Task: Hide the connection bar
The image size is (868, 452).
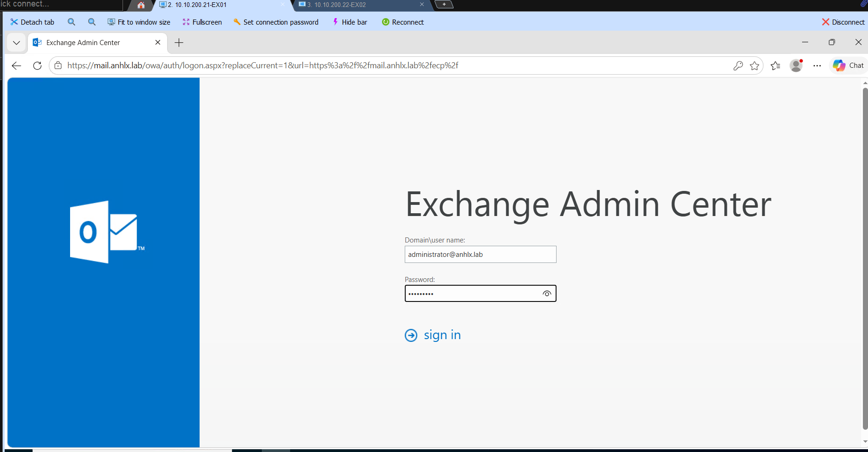Action: tap(350, 22)
